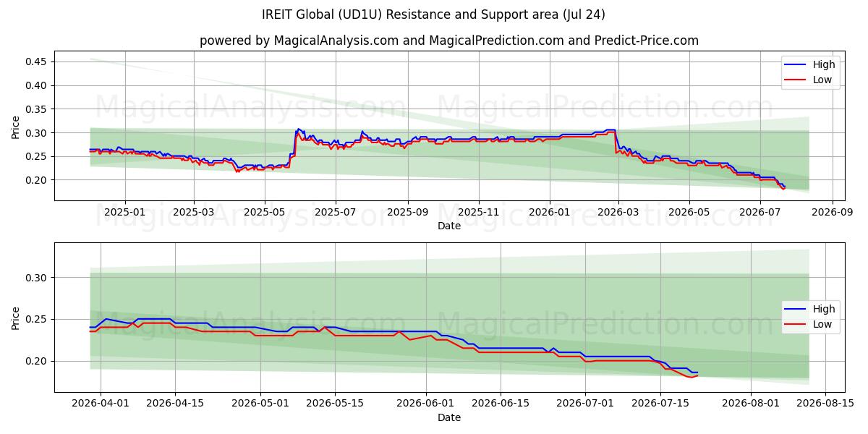The height and width of the screenshot is (434, 868).
Task: Click the '2025-03' x-axis label in the top chart
Action: 194,213
